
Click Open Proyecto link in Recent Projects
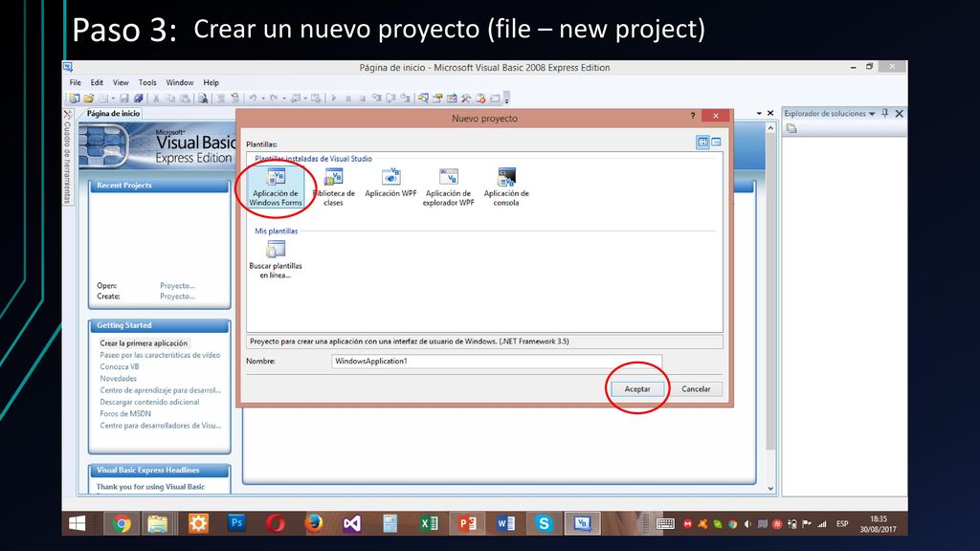click(x=177, y=285)
